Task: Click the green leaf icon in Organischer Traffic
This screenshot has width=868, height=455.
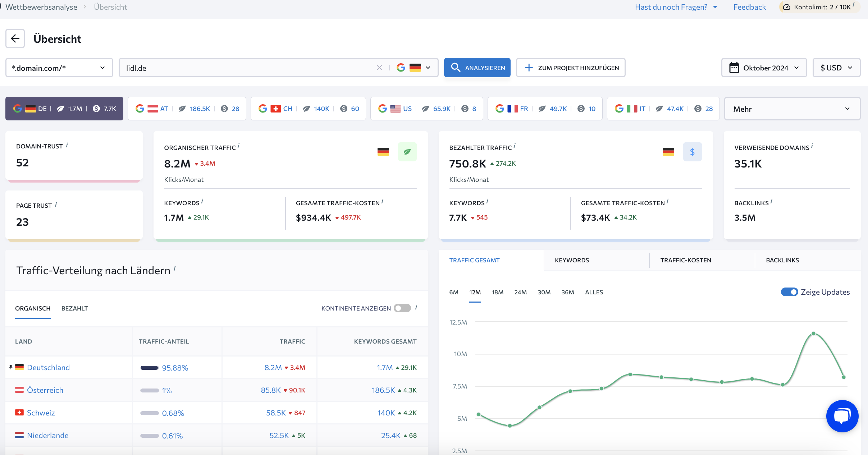Action: 407,152
